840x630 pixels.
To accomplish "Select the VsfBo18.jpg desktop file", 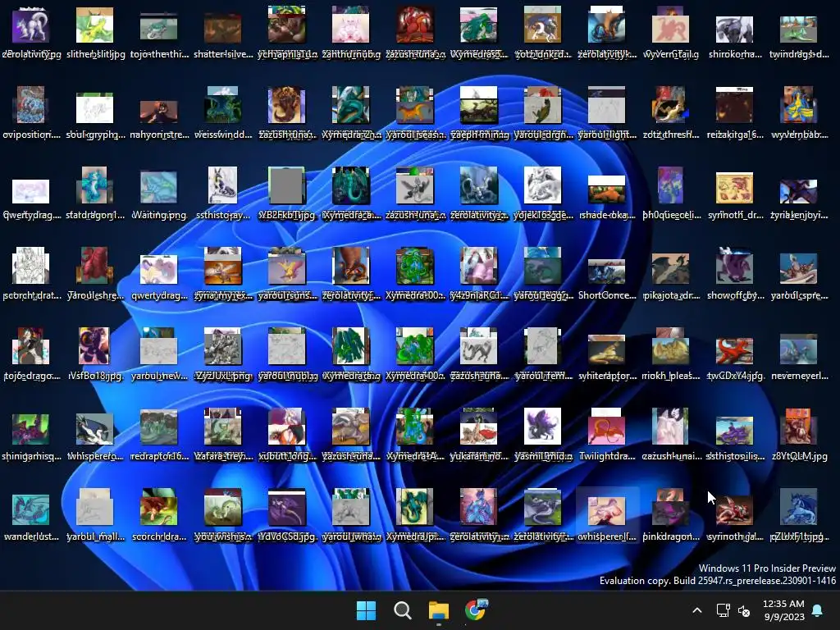I will 95,354.
